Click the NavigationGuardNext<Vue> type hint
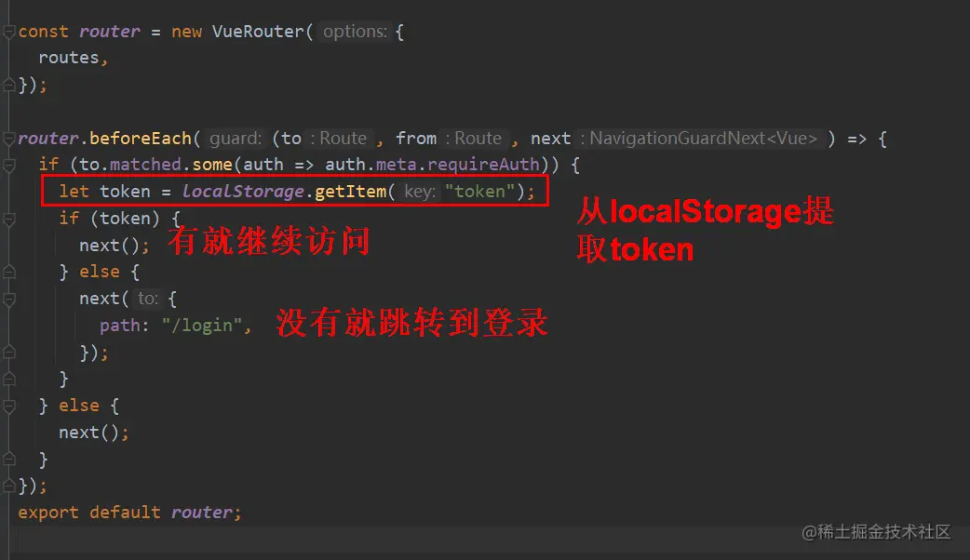970x560 pixels. (x=703, y=138)
